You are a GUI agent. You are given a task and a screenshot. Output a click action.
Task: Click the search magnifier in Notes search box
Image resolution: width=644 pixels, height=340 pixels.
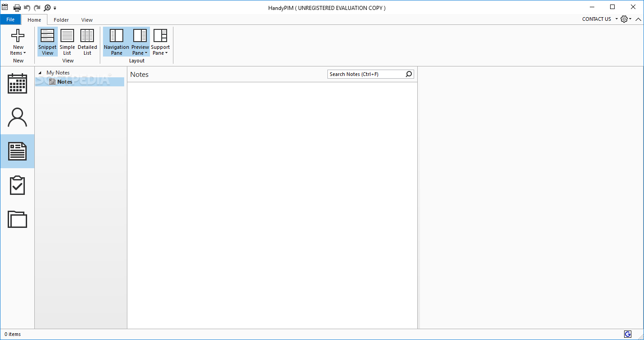[409, 74]
